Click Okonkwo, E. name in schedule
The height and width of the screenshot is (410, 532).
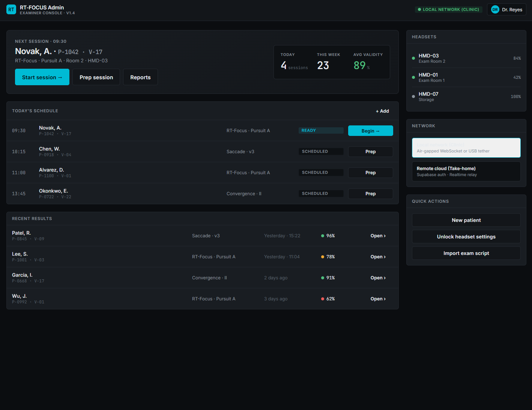point(53,191)
